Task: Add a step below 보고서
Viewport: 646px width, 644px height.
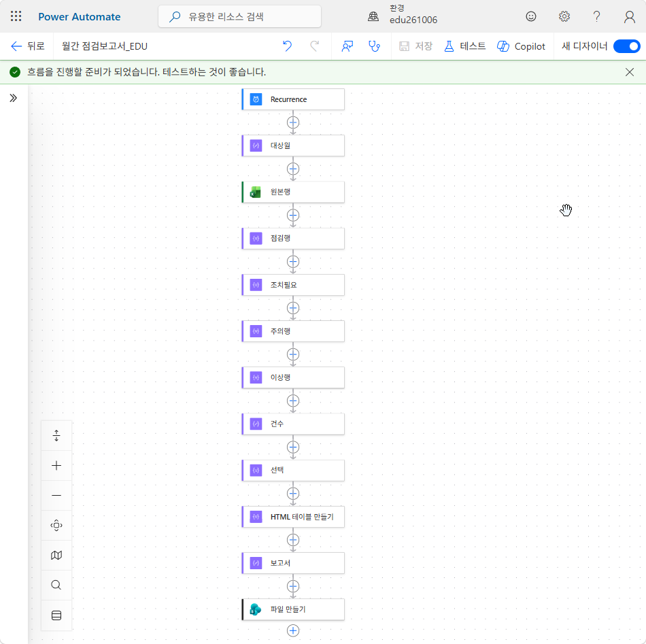Action: [293, 586]
